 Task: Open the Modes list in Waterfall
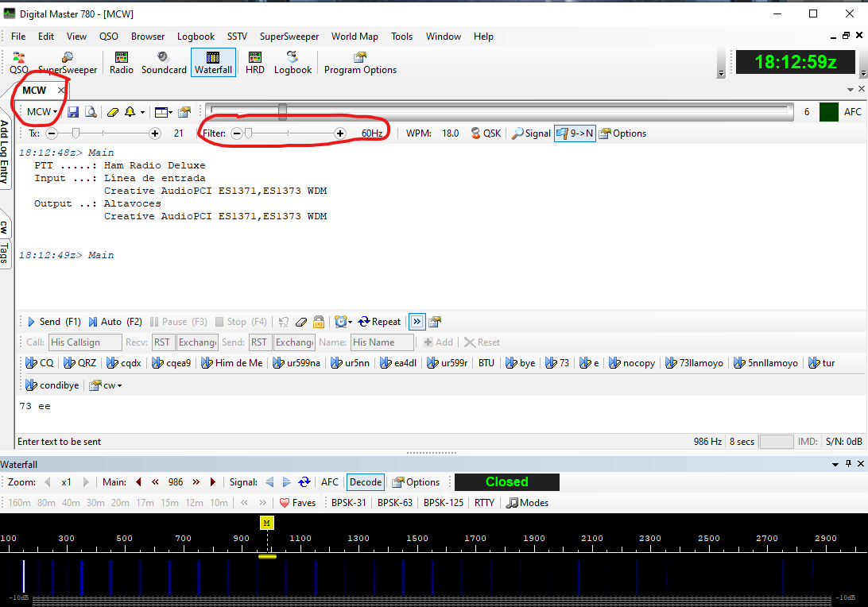pyautogui.click(x=528, y=503)
